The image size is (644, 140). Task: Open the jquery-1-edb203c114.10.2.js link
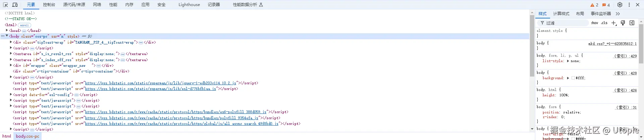(161, 83)
